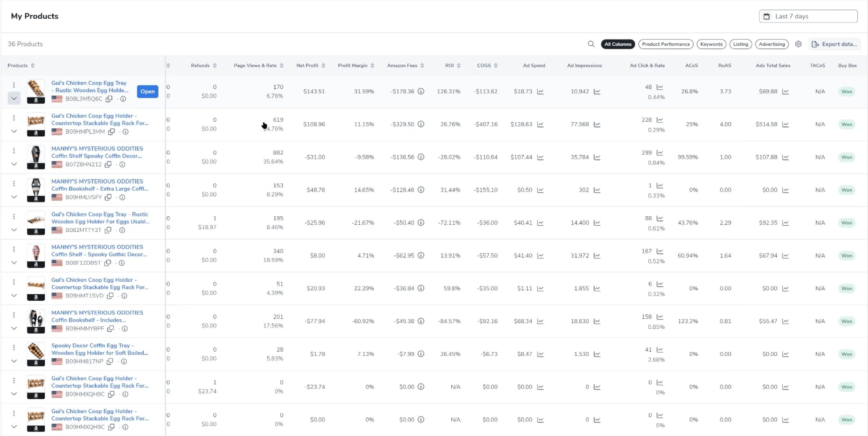
Task: Switch to the Advertising columns view
Action: pos(772,44)
